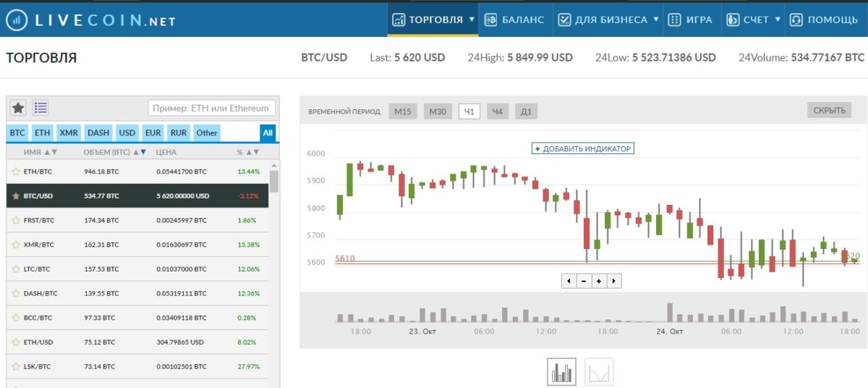Image resolution: width=868 pixels, height=388 pixels.
Task: Favorite the ETH/BTC pair star
Action: pos(15,172)
